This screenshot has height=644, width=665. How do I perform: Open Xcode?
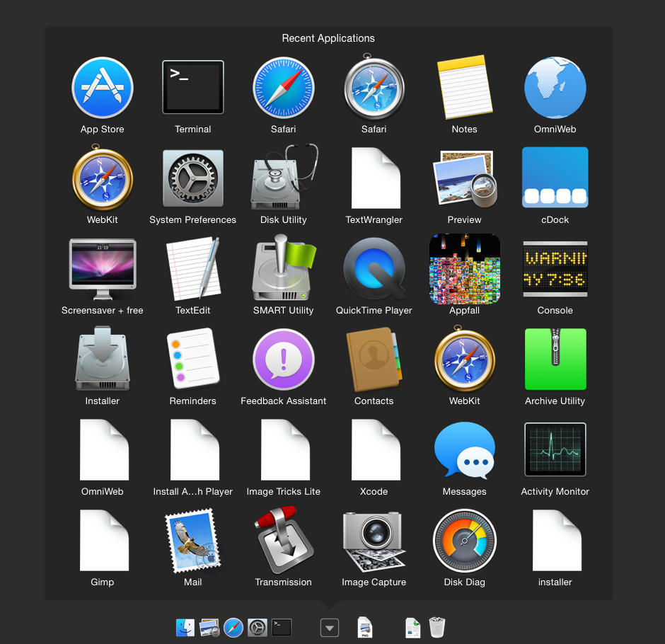pos(376,449)
